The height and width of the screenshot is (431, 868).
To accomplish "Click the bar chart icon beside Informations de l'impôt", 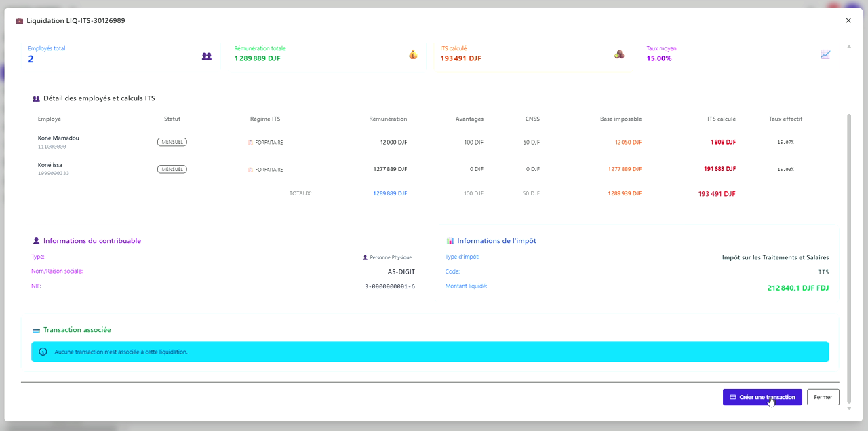I will tap(449, 240).
